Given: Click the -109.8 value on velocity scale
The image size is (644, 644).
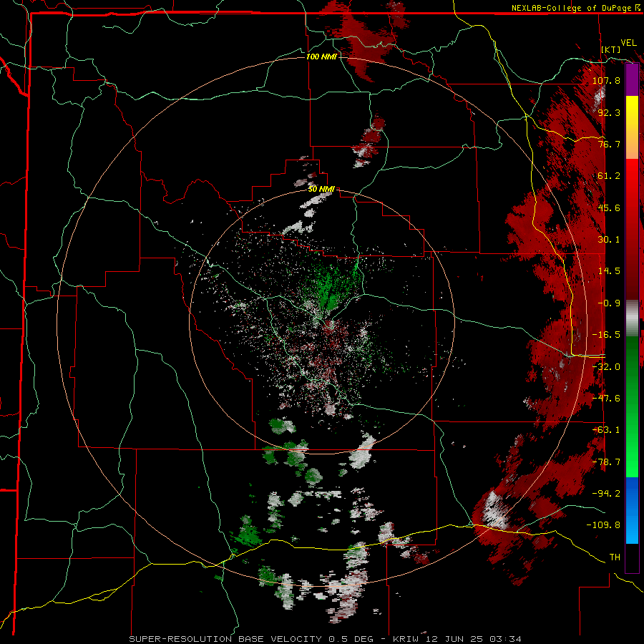Looking at the screenshot, I should click(x=603, y=525).
